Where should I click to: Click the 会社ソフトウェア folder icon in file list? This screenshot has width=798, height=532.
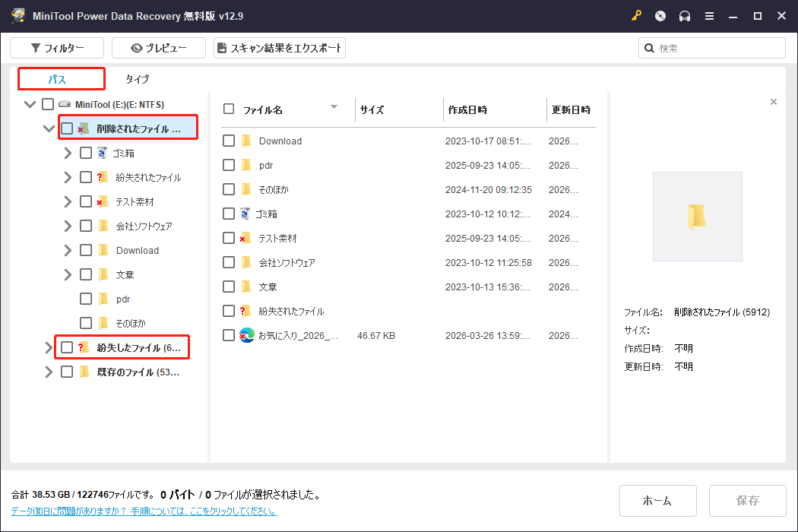(x=246, y=262)
